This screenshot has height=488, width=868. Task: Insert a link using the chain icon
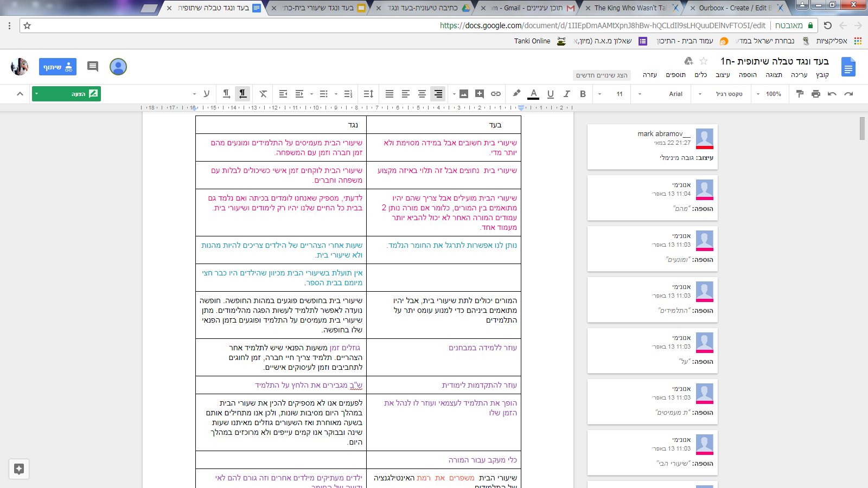point(495,94)
